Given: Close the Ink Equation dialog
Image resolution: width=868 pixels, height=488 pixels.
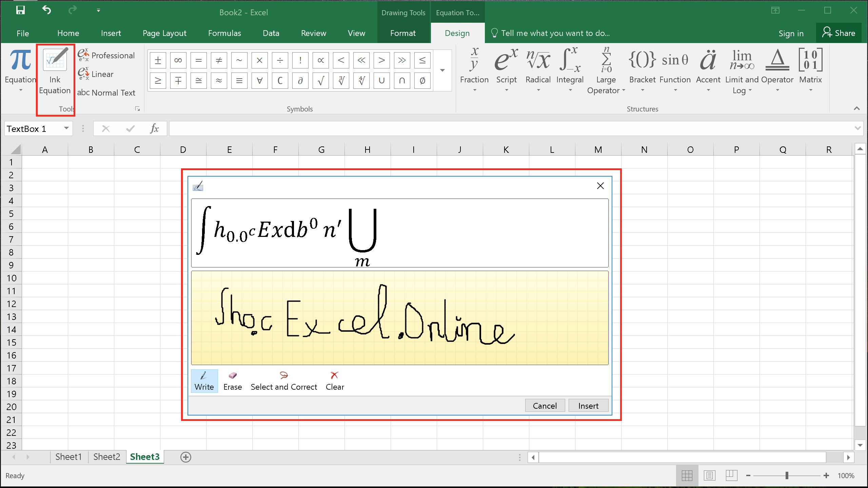Looking at the screenshot, I should click(600, 186).
